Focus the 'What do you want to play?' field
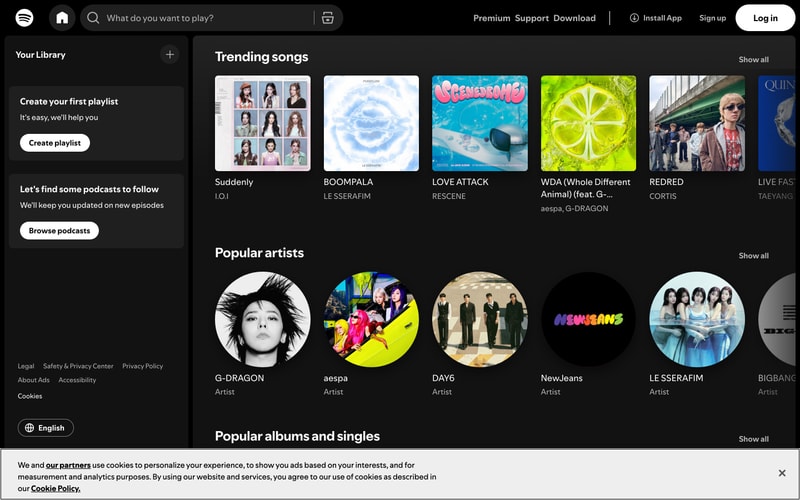 tap(211, 18)
